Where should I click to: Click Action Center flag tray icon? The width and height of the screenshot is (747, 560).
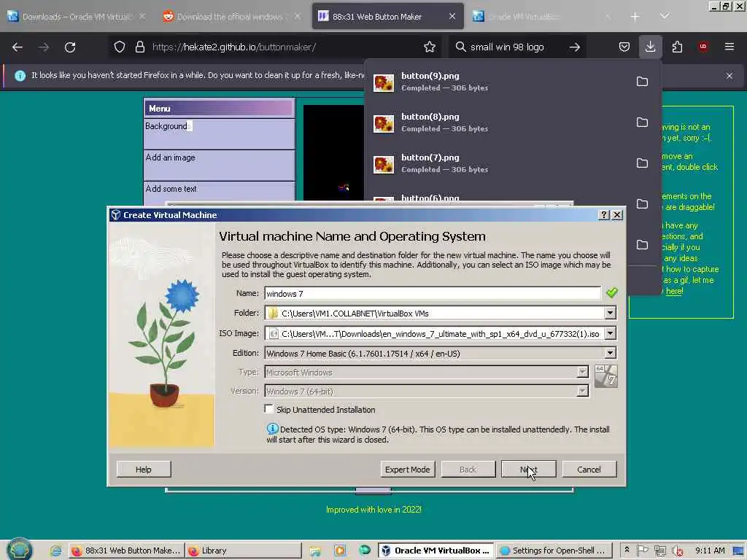coord(642,551)
